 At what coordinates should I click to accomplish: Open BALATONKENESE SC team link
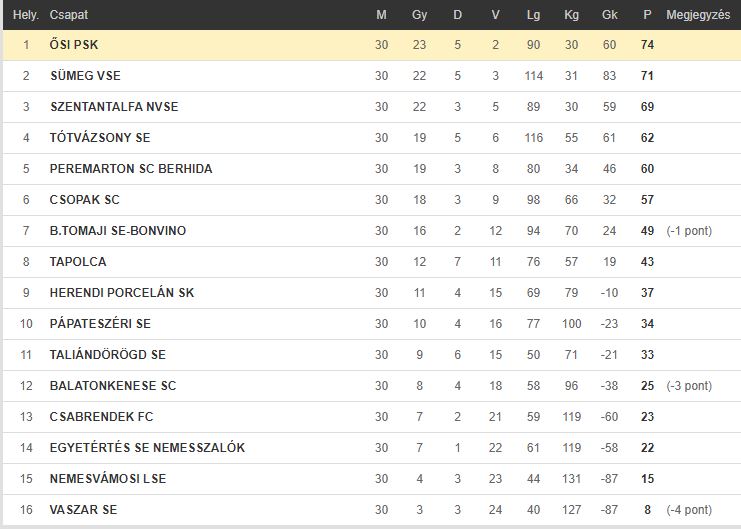coord(113,386)
